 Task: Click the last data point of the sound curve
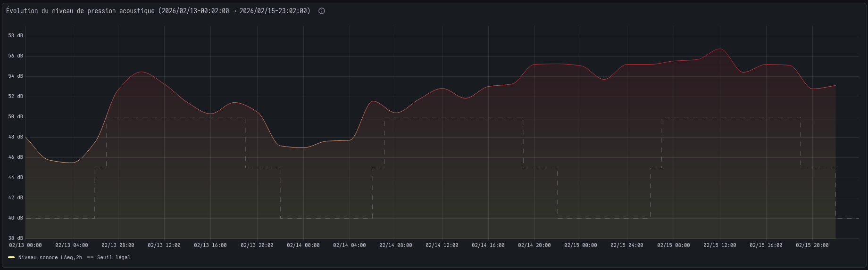835,86
